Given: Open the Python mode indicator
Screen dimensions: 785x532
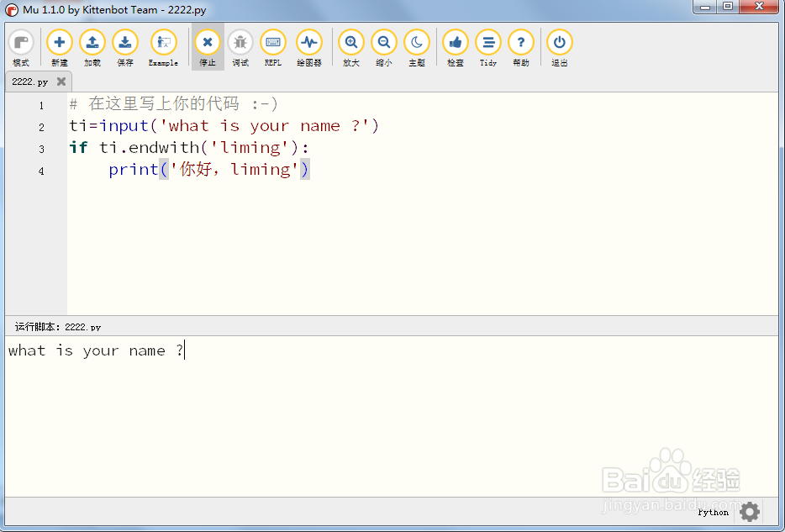Looking at the screenshot, I should coord(712,512).
